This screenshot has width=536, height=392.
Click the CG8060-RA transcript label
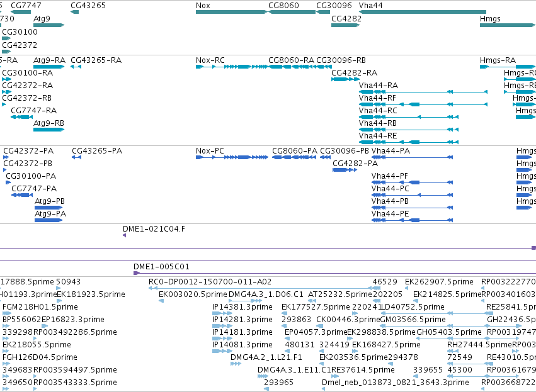tap(291, 60)
